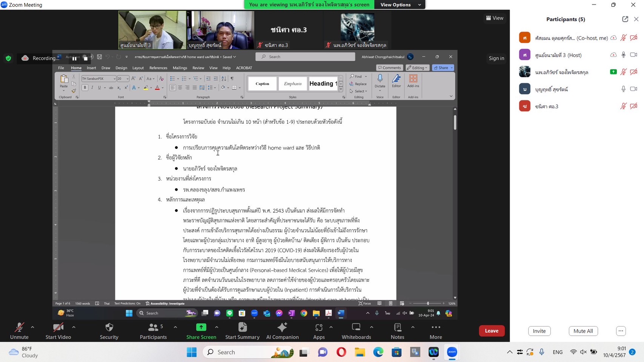Screen dimensions: 644x362
Task: Click the Search box in Word title bar
Action: coord(305,57)
